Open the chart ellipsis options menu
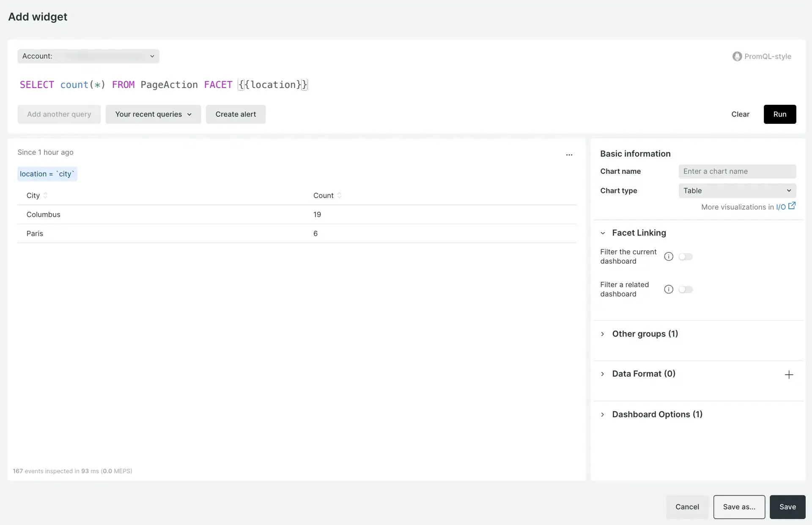Screen dimensions: 812x525 pyautogui.click(x=569, y=155)
